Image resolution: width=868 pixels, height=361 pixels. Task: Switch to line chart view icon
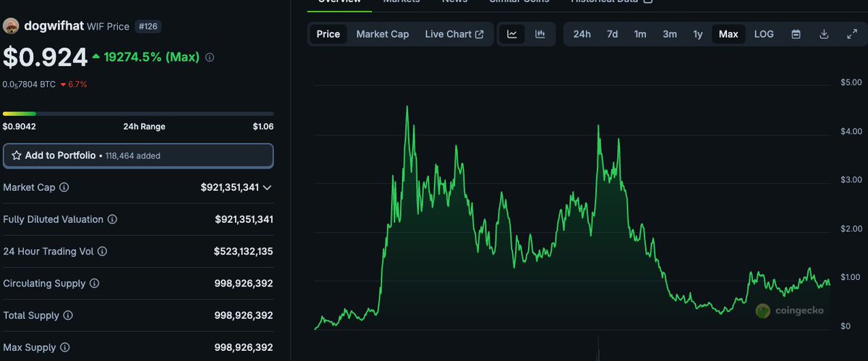click(512, 34)
